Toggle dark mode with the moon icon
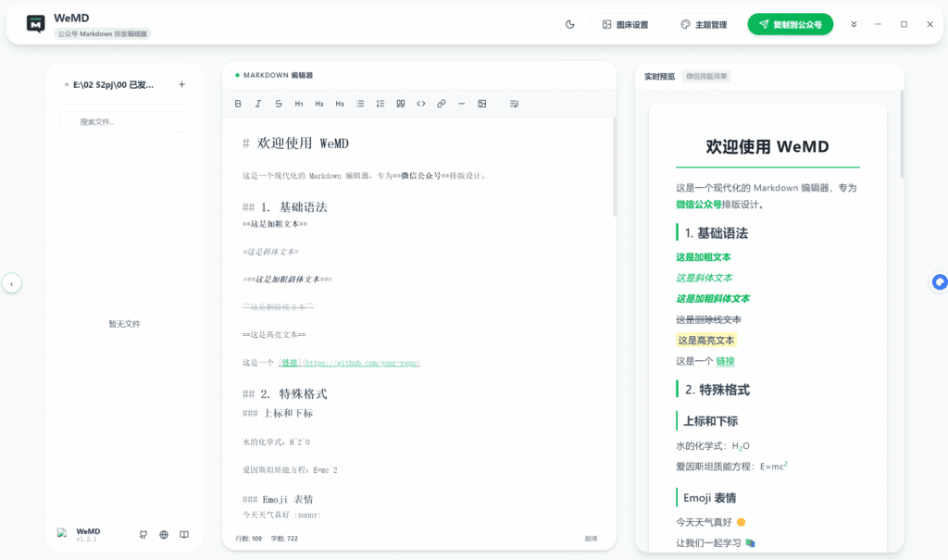Screen dimensions: 948x560 click(570, 24)
